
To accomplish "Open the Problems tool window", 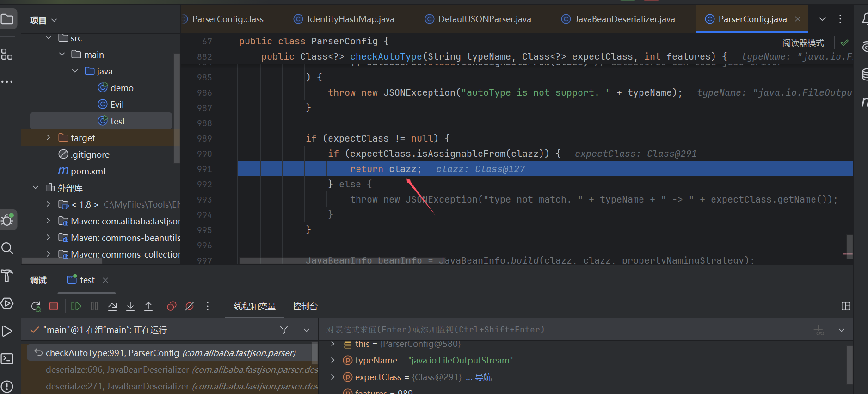I will point(7,386).
